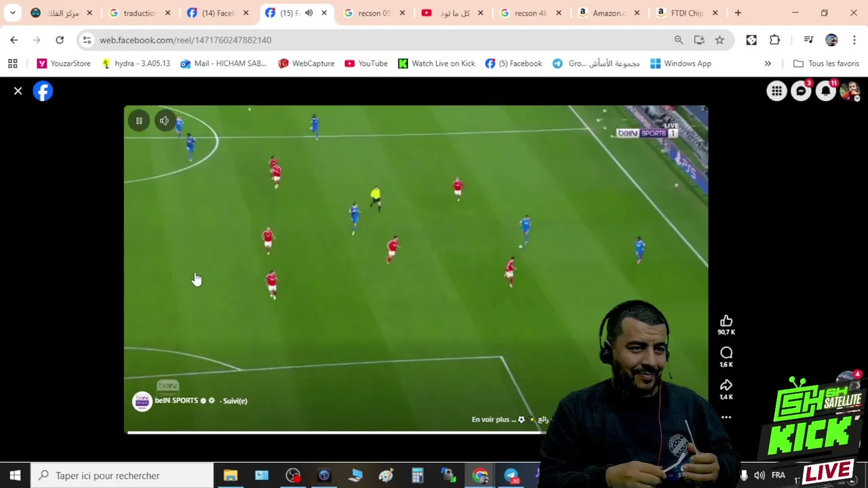Open the Watch Live on Kick bookmark
The height and width of the screenshot is (488, 868).
(437, 64)
